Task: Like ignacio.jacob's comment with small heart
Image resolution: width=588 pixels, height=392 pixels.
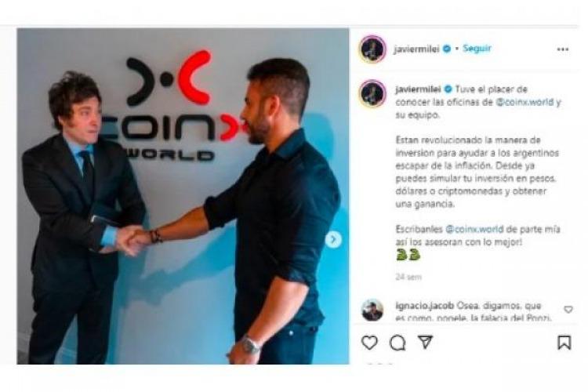Action: [568, 310]
